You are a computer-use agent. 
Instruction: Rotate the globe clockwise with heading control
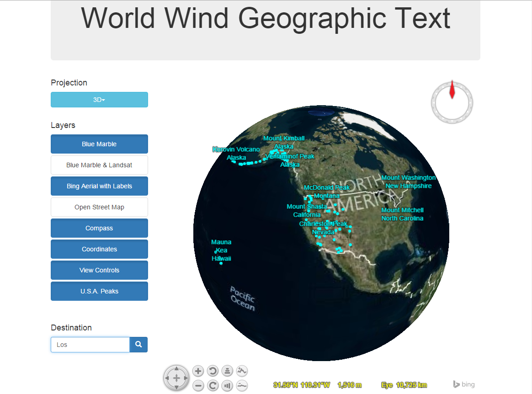coord(213,386)
